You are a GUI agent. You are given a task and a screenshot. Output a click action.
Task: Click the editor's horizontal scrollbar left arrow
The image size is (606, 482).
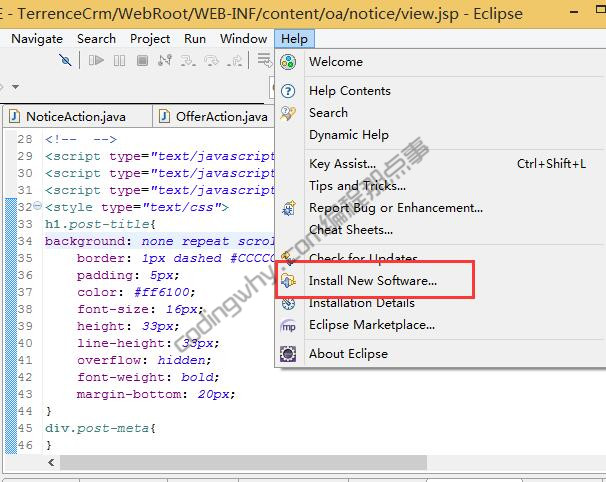pyautogui.click(x=51, y=464)
